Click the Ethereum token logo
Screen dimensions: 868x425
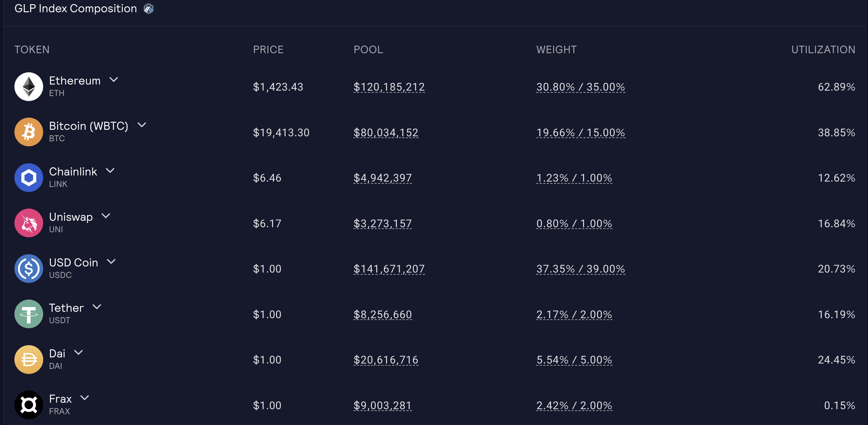29,86
